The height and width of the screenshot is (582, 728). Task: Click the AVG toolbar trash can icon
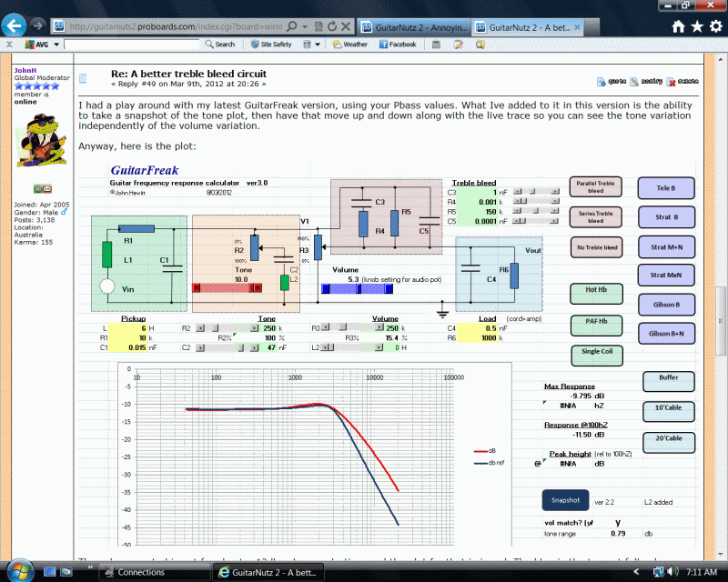coord(307,45)
